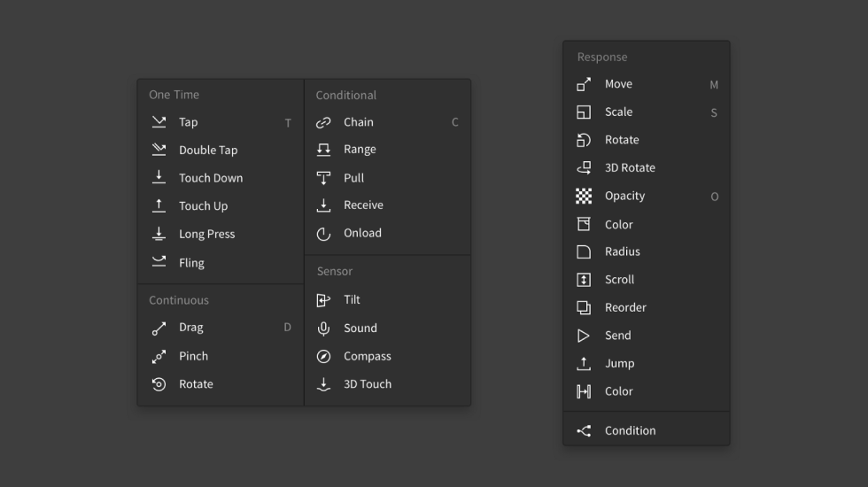
Task: Click the Move response icon
Action: click(584, 84)
